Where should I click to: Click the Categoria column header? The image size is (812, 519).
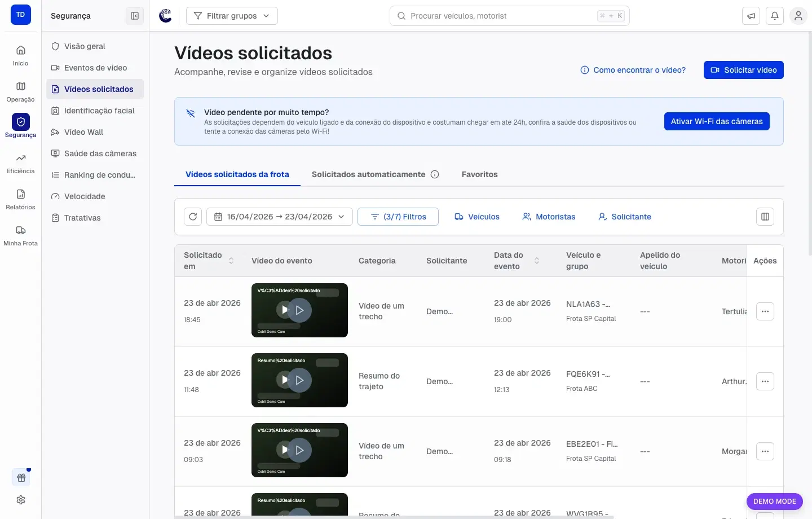click(x=377, y=261)
